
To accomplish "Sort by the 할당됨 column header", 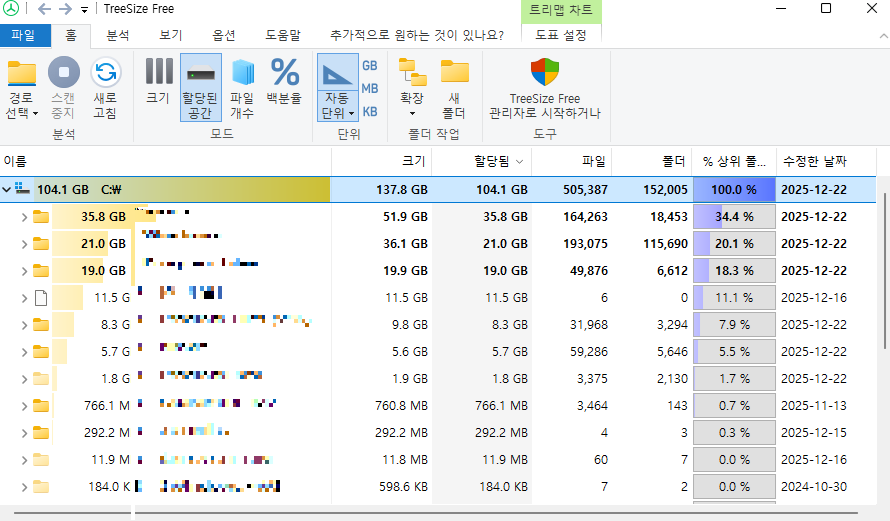I will (x=482, y=161).
